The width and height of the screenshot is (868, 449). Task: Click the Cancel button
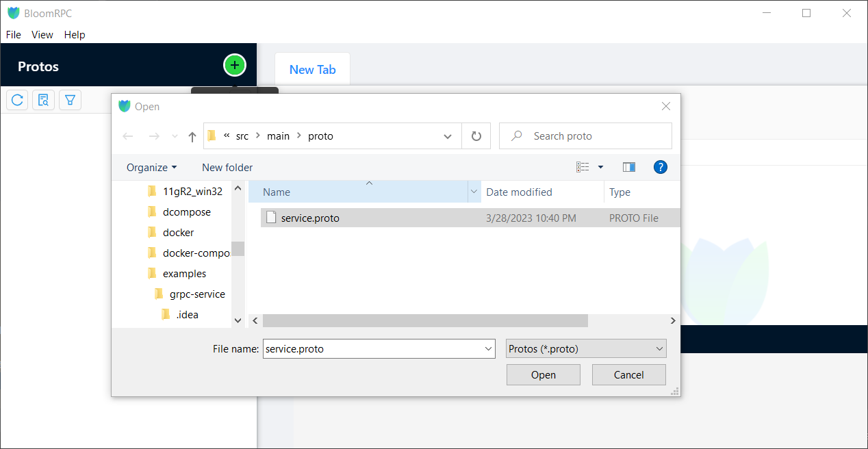tap(628, 374)
